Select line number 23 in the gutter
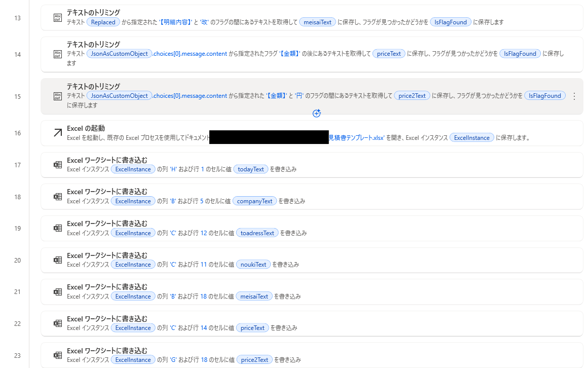 pyautogui.click(x=17, y=356)
